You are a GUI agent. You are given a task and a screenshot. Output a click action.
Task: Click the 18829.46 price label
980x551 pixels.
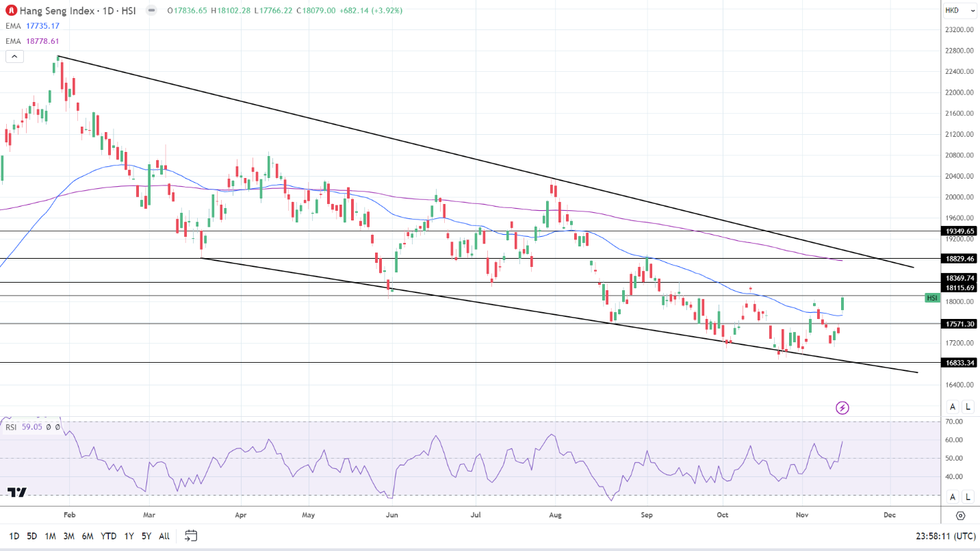[959, 259]
